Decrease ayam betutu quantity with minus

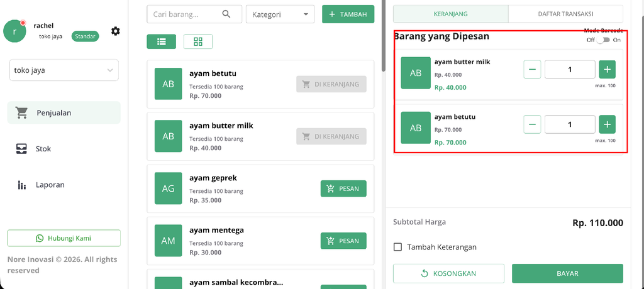pos(532,124)
